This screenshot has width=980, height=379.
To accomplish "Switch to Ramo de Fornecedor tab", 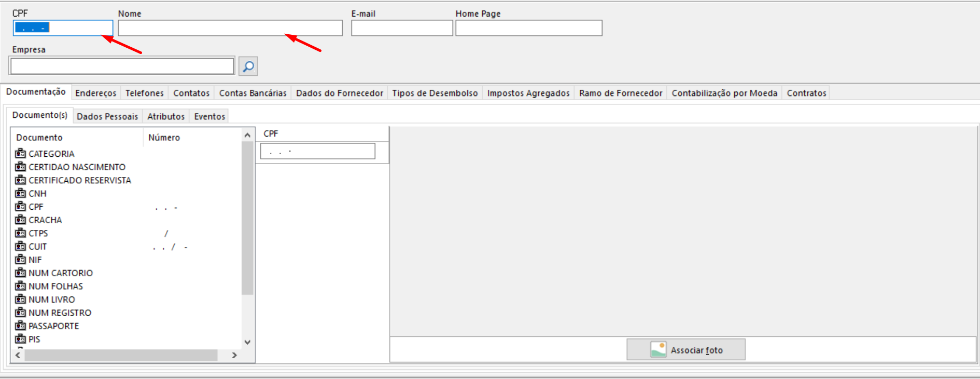I will [621, 93].
